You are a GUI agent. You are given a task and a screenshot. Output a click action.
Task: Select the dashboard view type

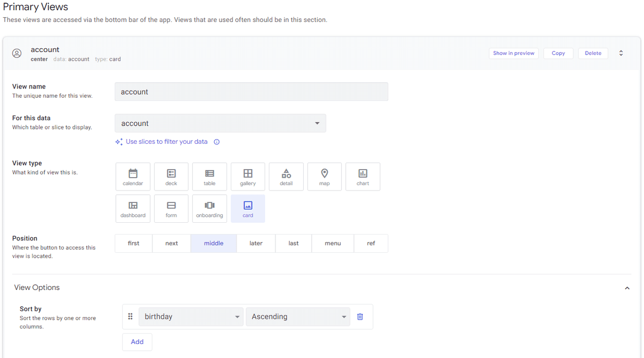tap(133, 209)
